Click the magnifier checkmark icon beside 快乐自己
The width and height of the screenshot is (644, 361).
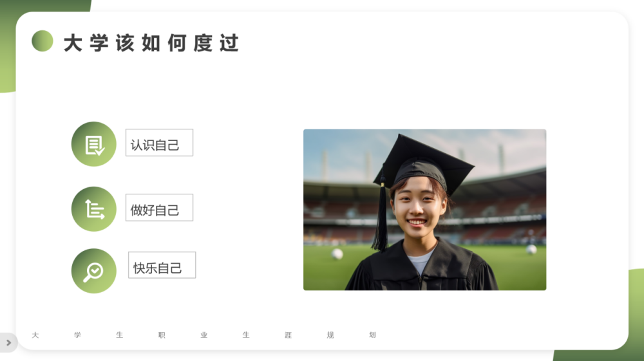(x=94, y=271)
